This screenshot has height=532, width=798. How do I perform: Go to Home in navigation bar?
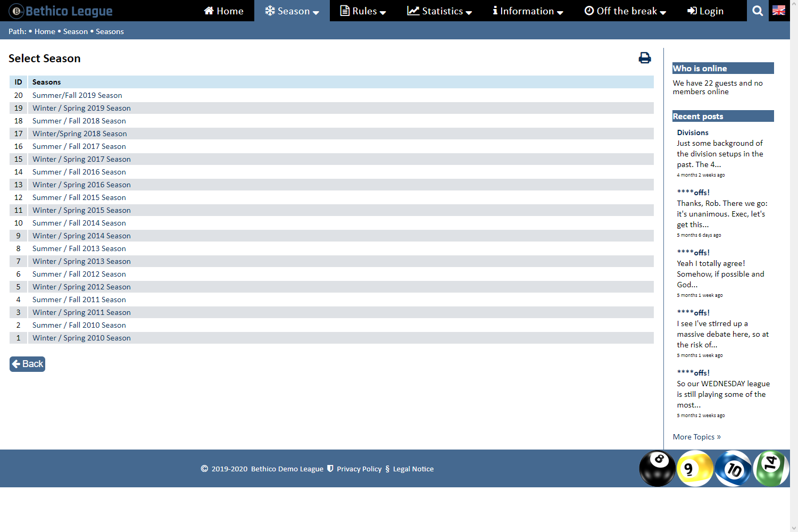(x=224, y=11)
